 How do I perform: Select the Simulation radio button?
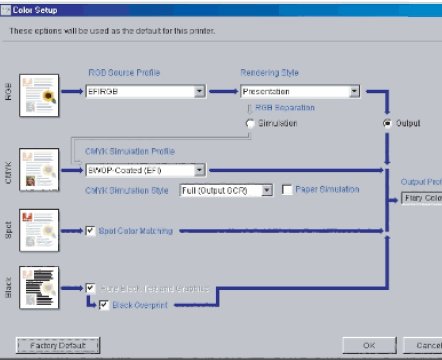pos(250,123)
